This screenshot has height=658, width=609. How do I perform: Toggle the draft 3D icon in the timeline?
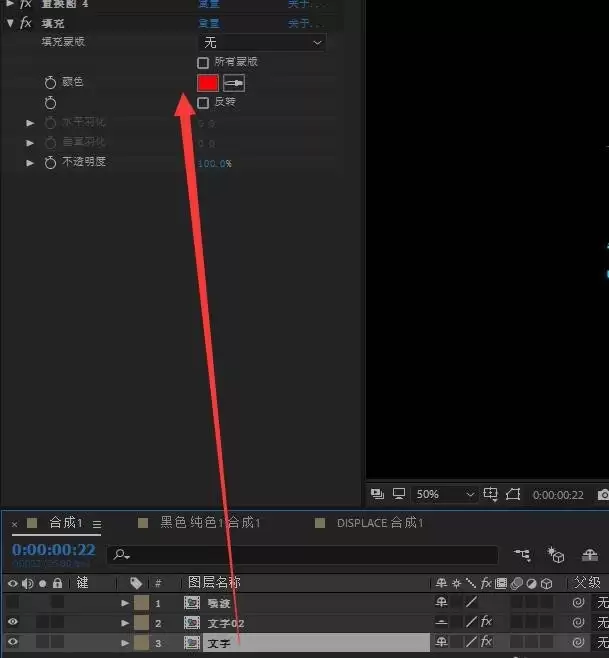555,555
